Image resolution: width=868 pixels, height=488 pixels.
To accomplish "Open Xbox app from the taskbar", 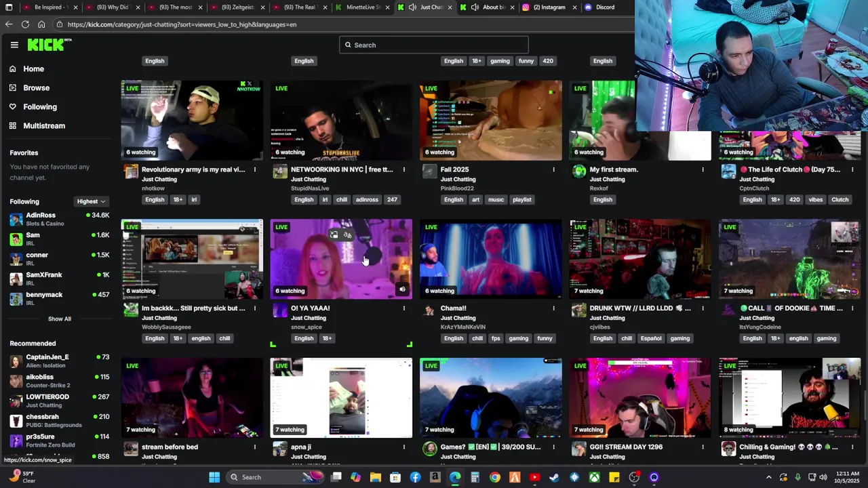I will pos(594,477).
